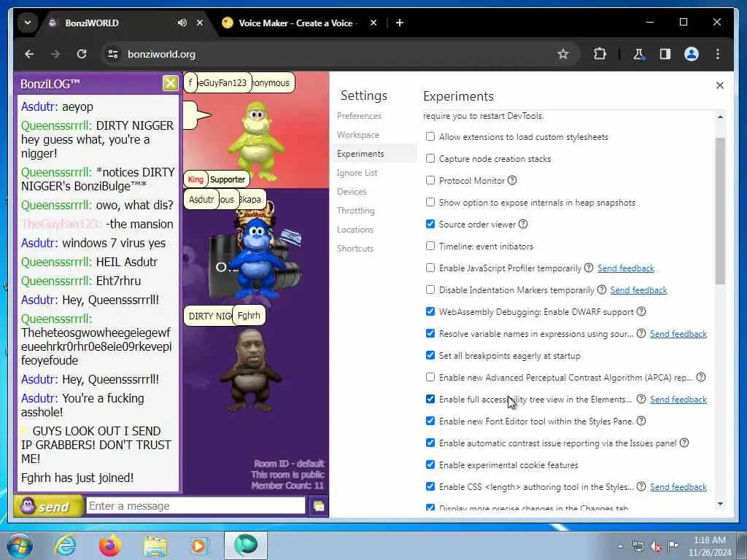Uncheck Source order viewer

point(430,225)
